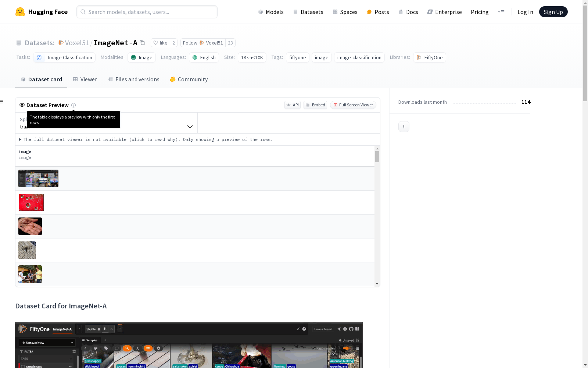This screenshot has width=588, height=368.
Task: Open the FiftyOne filter settings gear
Action: [x=74, y=351]
